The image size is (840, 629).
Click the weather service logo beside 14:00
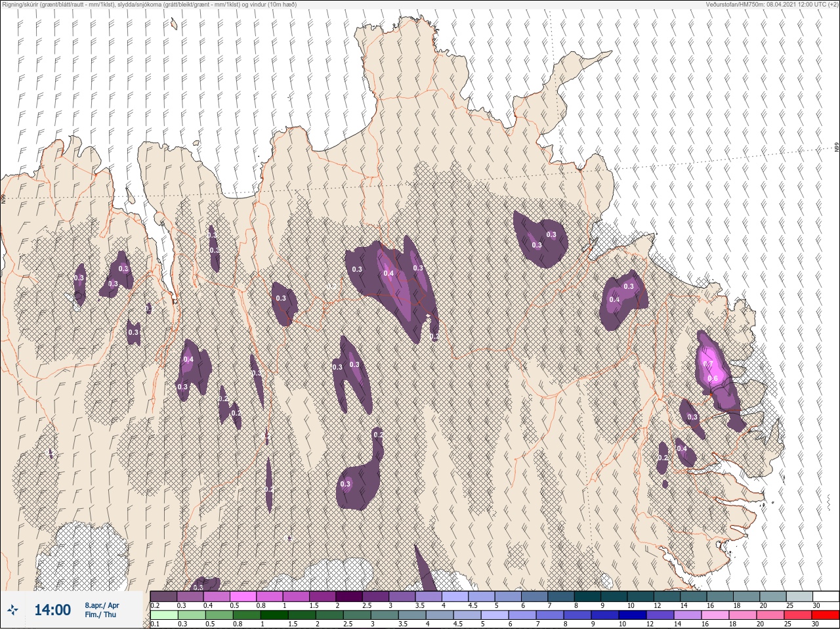(x=13, y=610)
